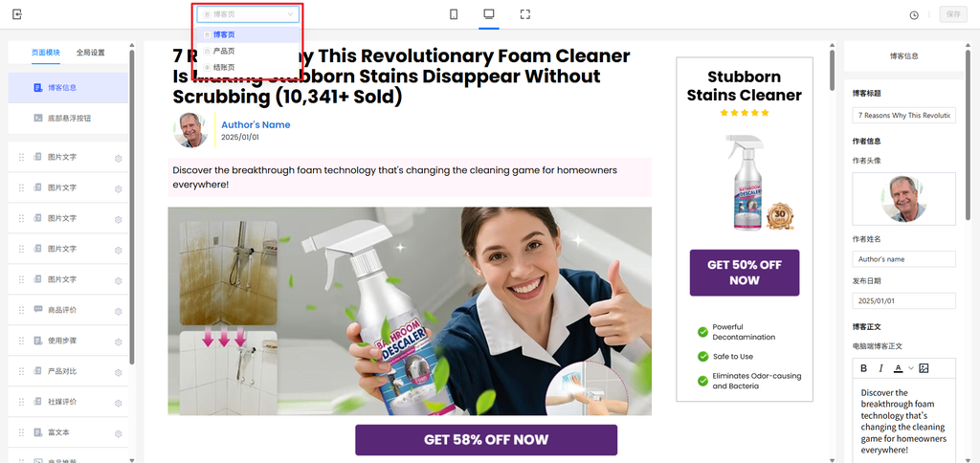Apply bold in the blog text editor

tap(864, 368)
